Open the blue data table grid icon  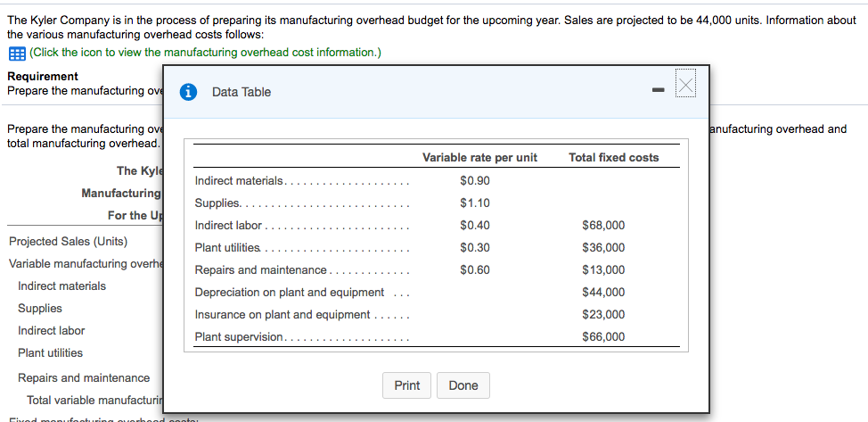point(17,54)
